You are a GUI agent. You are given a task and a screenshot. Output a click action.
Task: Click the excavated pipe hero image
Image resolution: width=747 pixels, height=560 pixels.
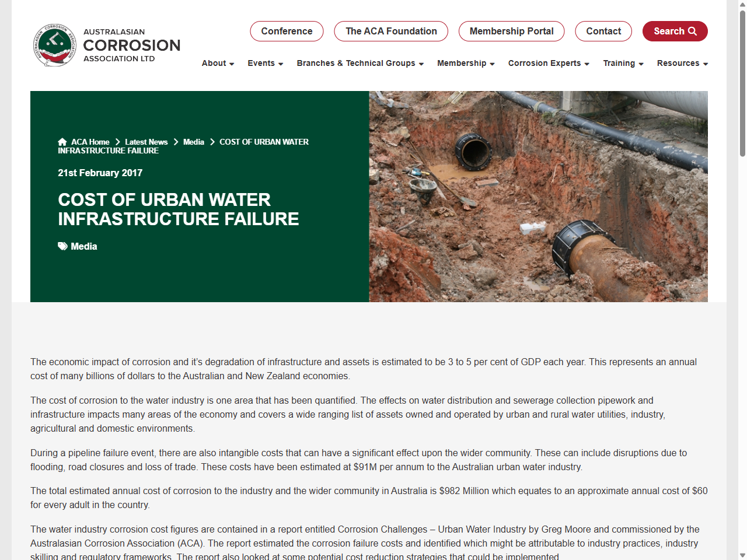click(538, 197)
